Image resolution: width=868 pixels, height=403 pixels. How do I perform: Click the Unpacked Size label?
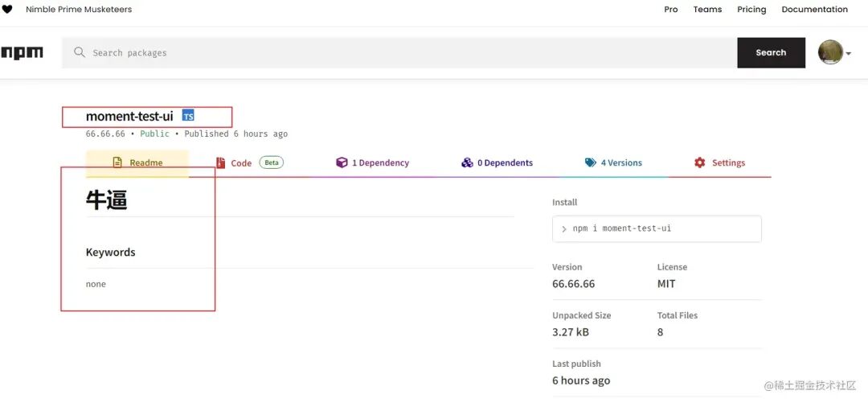[582, 315]
